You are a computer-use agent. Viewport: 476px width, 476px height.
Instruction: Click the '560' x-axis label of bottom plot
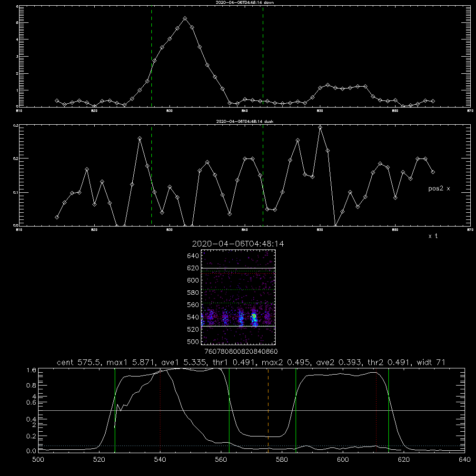point(221,460)
